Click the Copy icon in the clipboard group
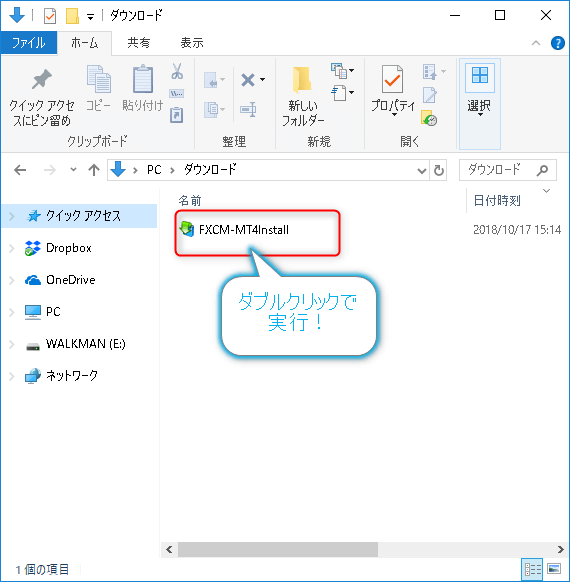 (x=98, y=79)
